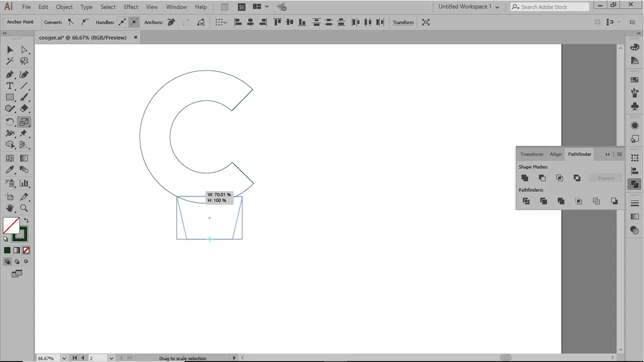Select the Selection tool arrow

[10, 50]
